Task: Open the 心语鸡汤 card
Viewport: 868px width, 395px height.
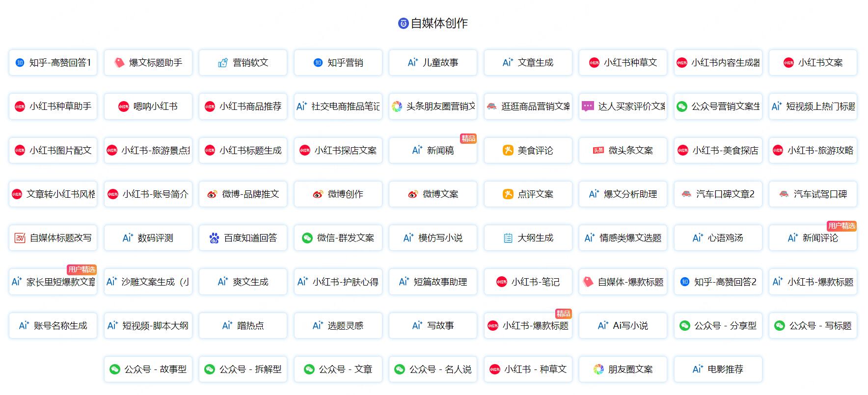Action: (718, 238)
